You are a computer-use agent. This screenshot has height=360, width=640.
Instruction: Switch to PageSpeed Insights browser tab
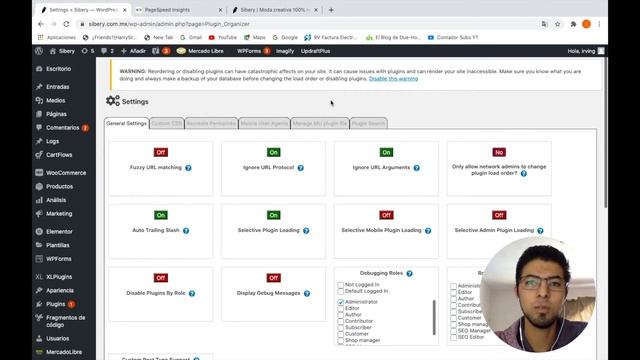[x=179, y=10]
